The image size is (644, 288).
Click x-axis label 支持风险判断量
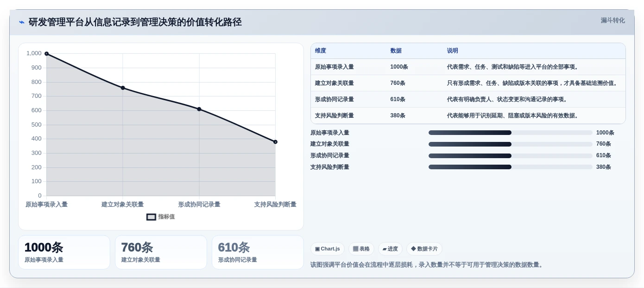point(275,205)
